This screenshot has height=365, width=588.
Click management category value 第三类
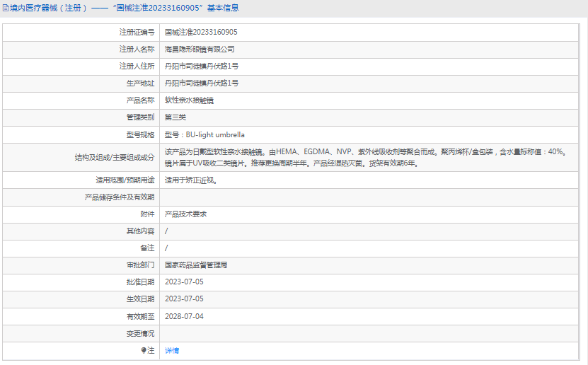pos(175,117)
